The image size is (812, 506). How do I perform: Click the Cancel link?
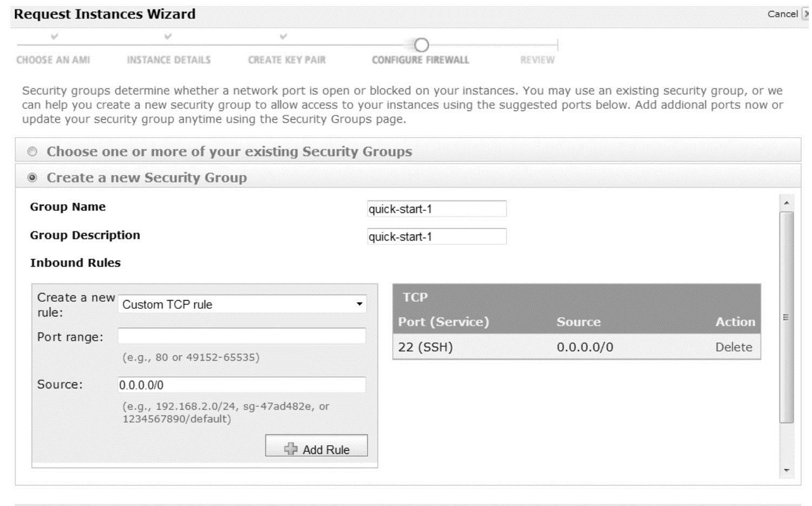pos(782,14)
